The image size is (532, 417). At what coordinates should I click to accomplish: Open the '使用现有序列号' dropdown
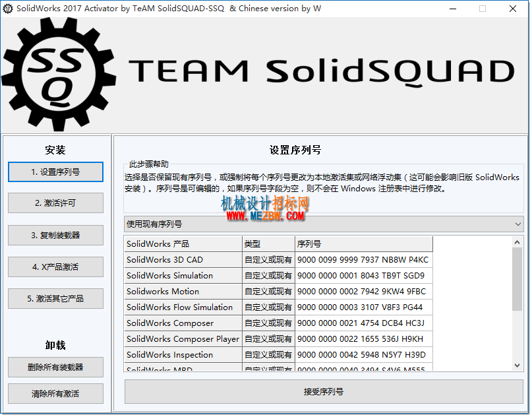pyautogui.click(x=324, y=224)
